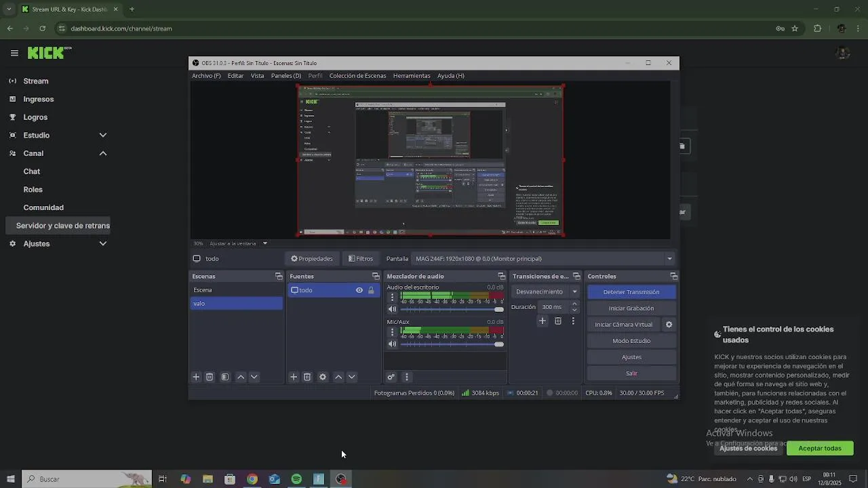Screen dimensions: 868x488
Task: Increase transition duration with up stepper
Action: click(575, 304)
